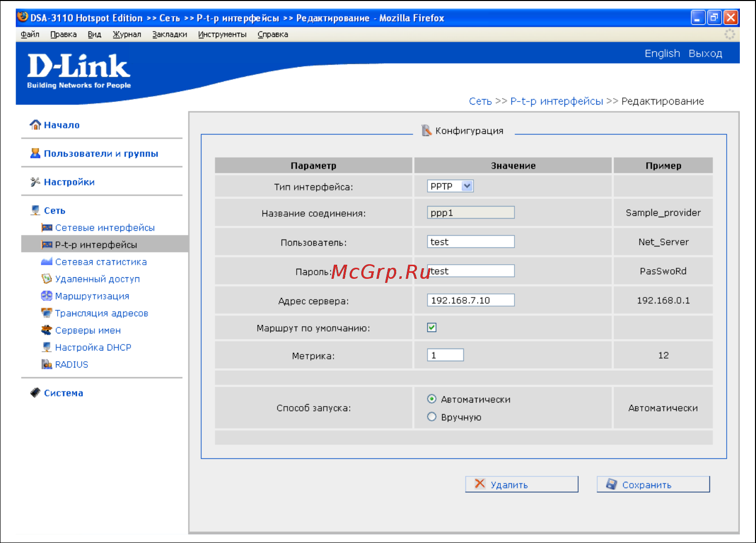Click the icon beside Маршрутизация
The height and width of the screenshot is (543, 756).
pyautogui.click(x=47, y=296)
